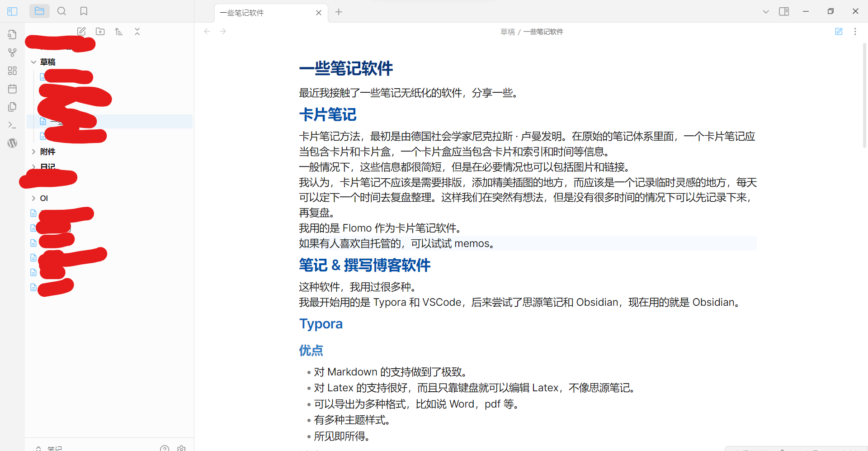This screenshot has height=451, width=868.
Task: Click the 草稿 breadcrumb link
Action: pyautogui.click(x=507, y=31)
